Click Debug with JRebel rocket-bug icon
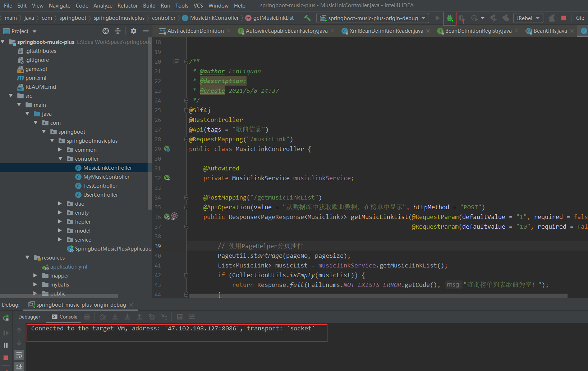The image size is (588, 371). click(x=506, y=18)
